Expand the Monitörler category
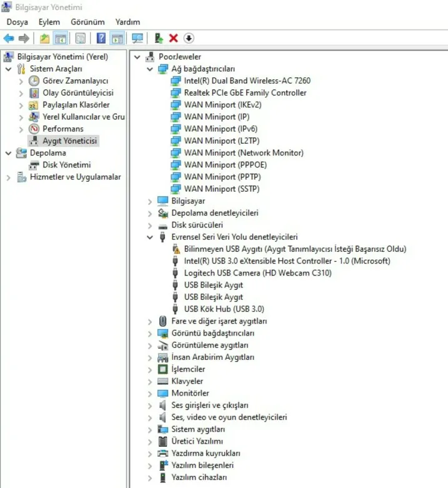The height and width of the screenshot is (488, 448). point(150,394)
